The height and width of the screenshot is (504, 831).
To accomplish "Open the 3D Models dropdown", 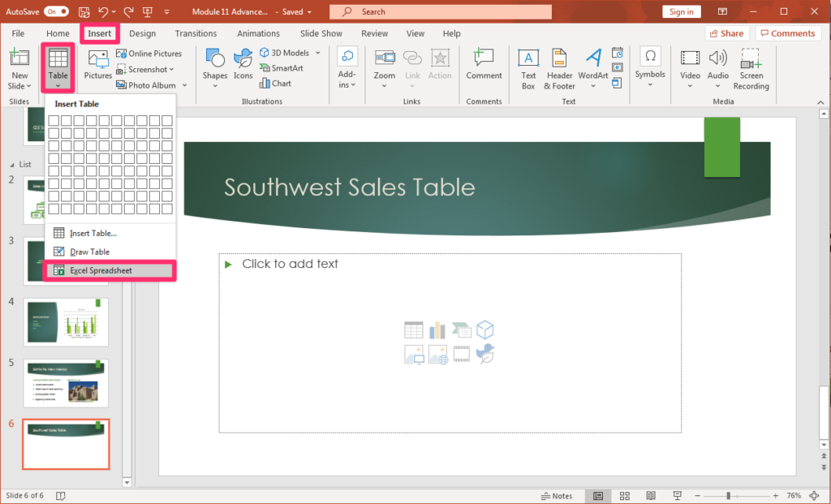I will pyautogui.click(x=316, y=52).
